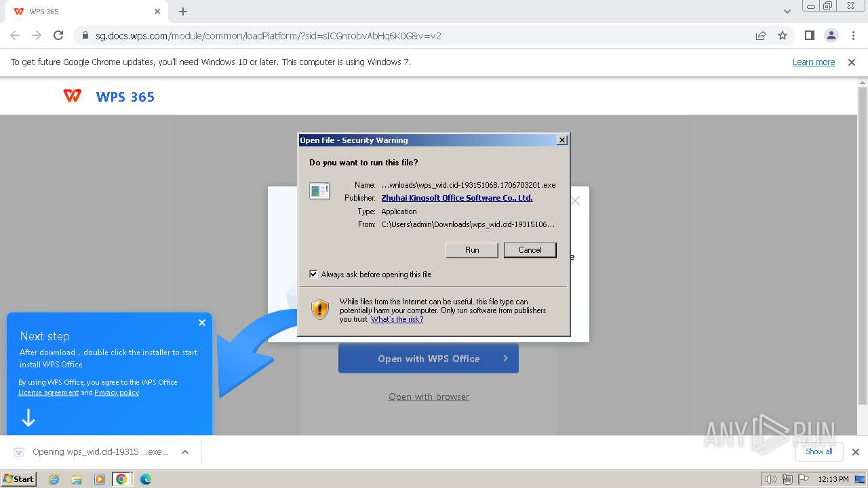
Task: Click the WPS 365 logo icon
Action: coord(73,96)
